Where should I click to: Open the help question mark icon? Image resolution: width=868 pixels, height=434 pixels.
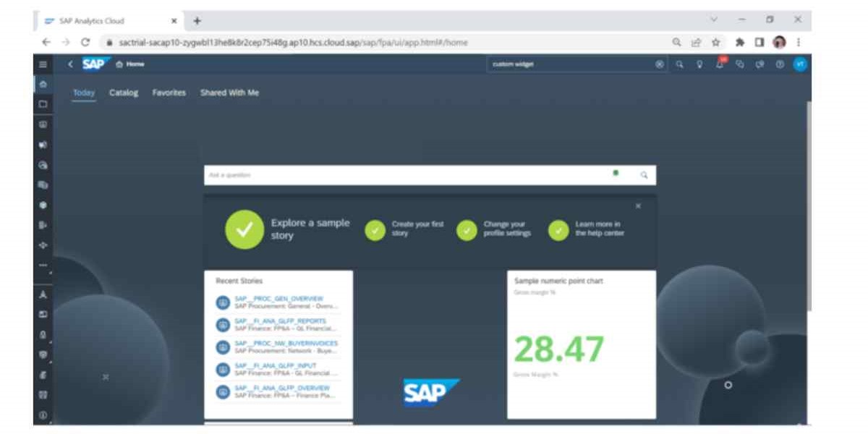pos(780,64)
